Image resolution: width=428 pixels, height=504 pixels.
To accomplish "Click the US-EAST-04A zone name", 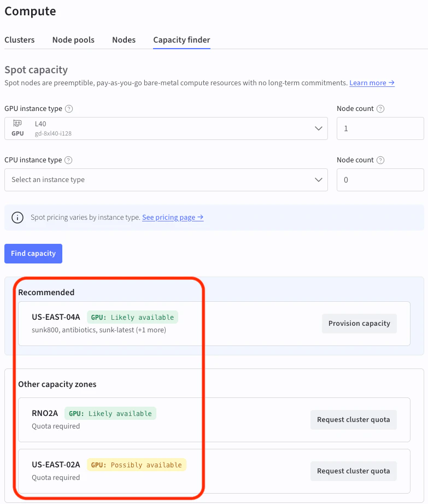I will pyautogui.click(x=56, y=317).
